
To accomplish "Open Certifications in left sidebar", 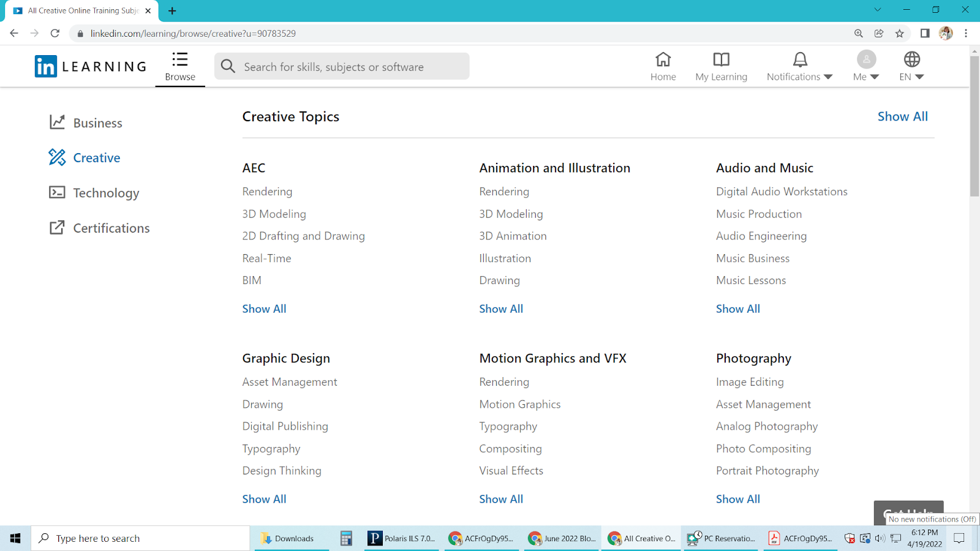I will [111, 228].
